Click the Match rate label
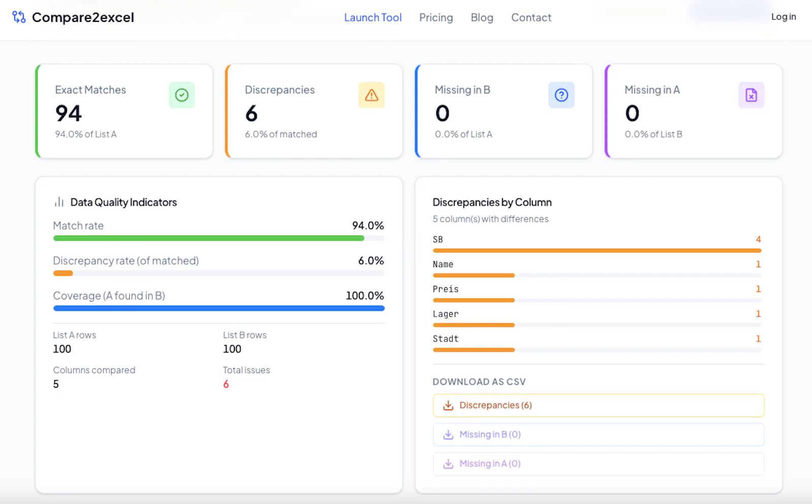The image size is (812, 504). pyautogui.click(x=78, y=226)
